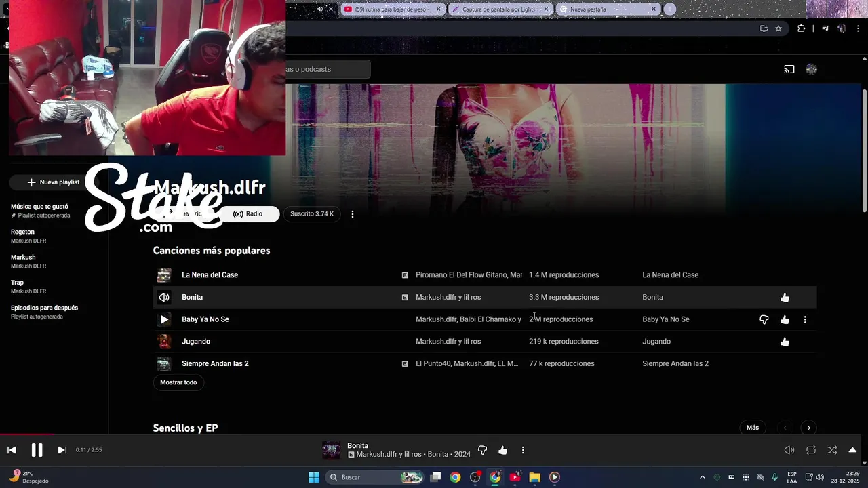
Task: Click the Markush.dlfr y lil ros artist in Bonita row
Action: 448,297
